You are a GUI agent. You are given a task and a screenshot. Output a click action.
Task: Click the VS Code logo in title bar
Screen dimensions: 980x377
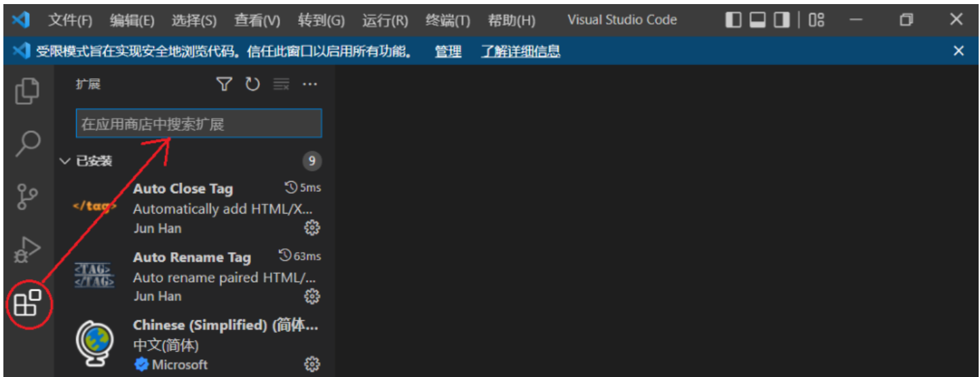(x=22, y=20)
